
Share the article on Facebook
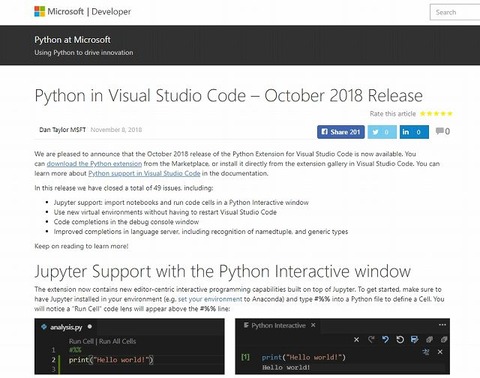point(341,132)
